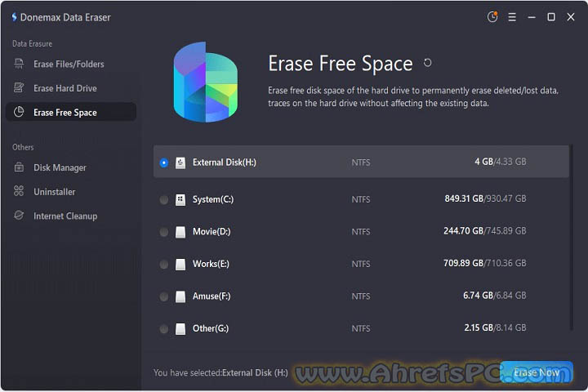Image resolution: width=588 pixels, height=392 pixels.
Task: Click the Donemax Data Eraser title text
Action: (65, 17)
